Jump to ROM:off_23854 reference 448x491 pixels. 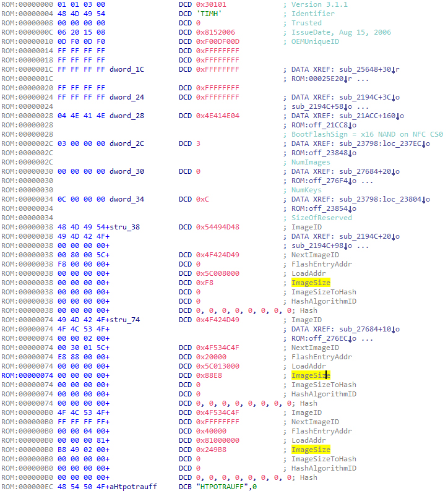[x=319, y=208]
